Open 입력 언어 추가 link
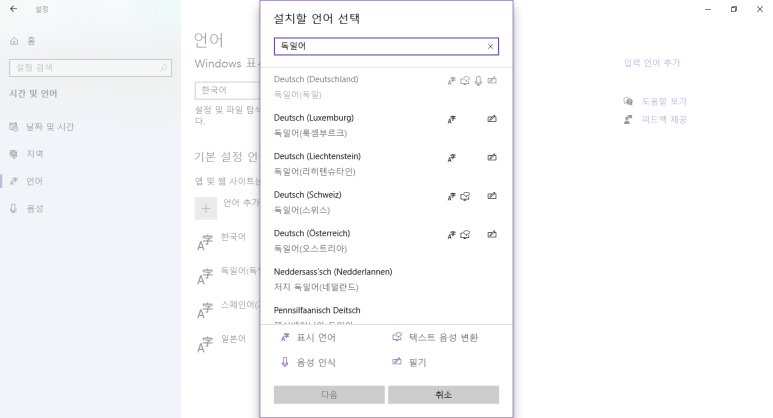This screenshot has width=773, height=418. click(652, 63)
